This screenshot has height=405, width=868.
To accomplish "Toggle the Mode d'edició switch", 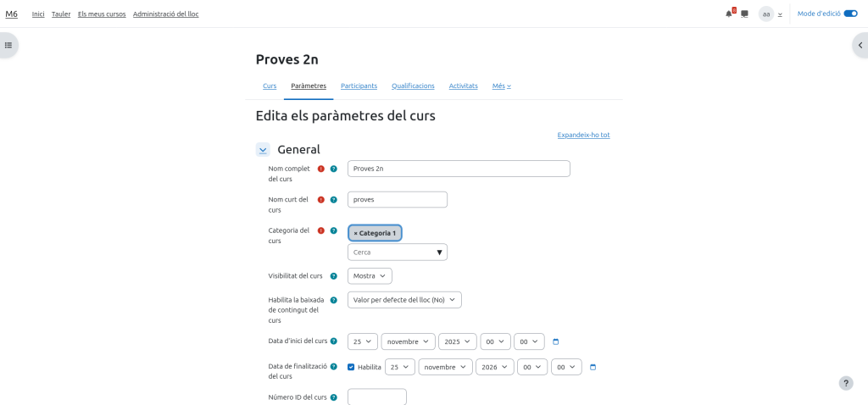I will [850, 14].
